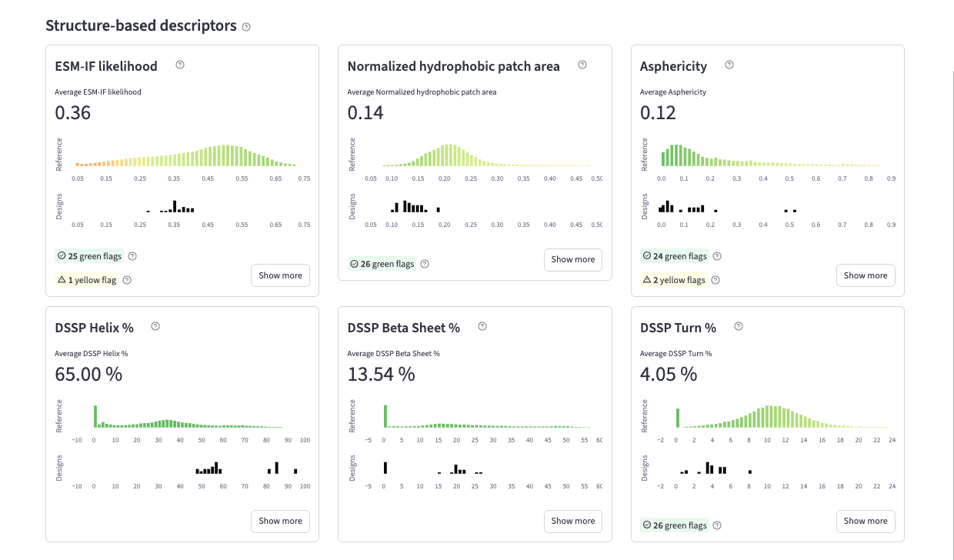The width and height of the screenshot is (954, 560).
Task: Click help icon next to Asphericity 24 green flags
Action: coord(717,256)
